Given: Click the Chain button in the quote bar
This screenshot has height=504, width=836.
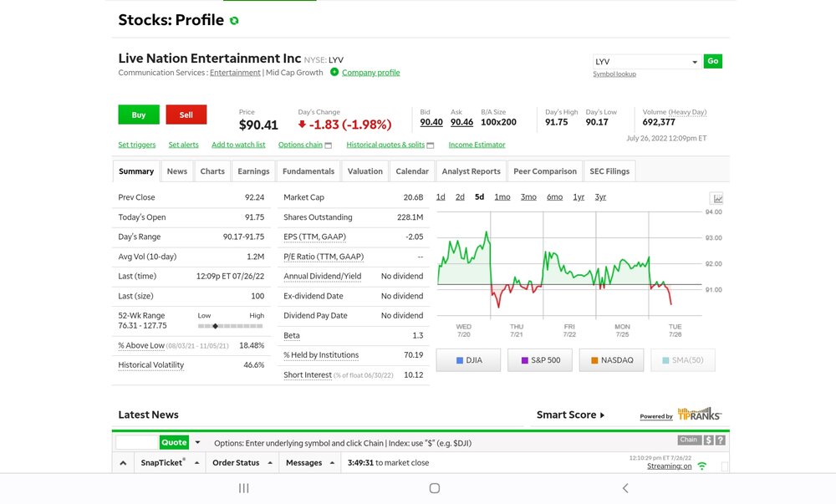Looking at the screenshot, I should (x=688, y=440).
